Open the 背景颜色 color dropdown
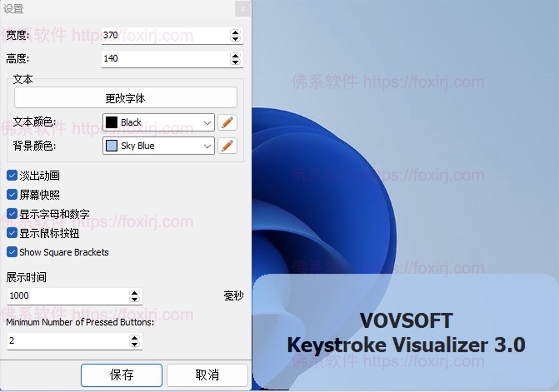 point(208,146)
